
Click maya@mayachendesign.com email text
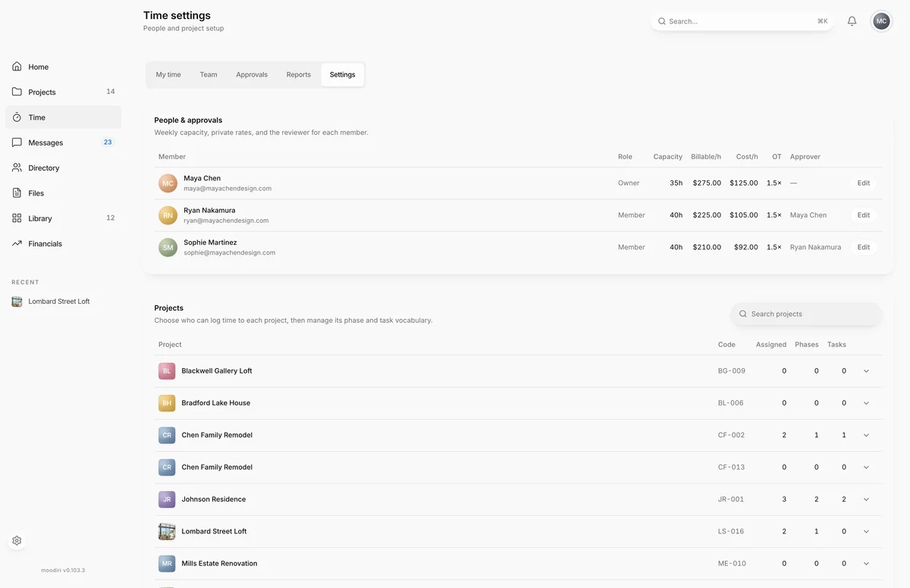[x=227, y=189]
